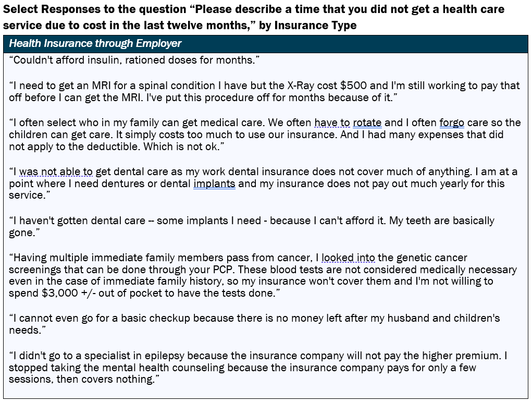The width and height of the screenshot is (532, 402).
Task: Click the word 'PCP' in genetic screening quote
Action: tap(224, 270)
